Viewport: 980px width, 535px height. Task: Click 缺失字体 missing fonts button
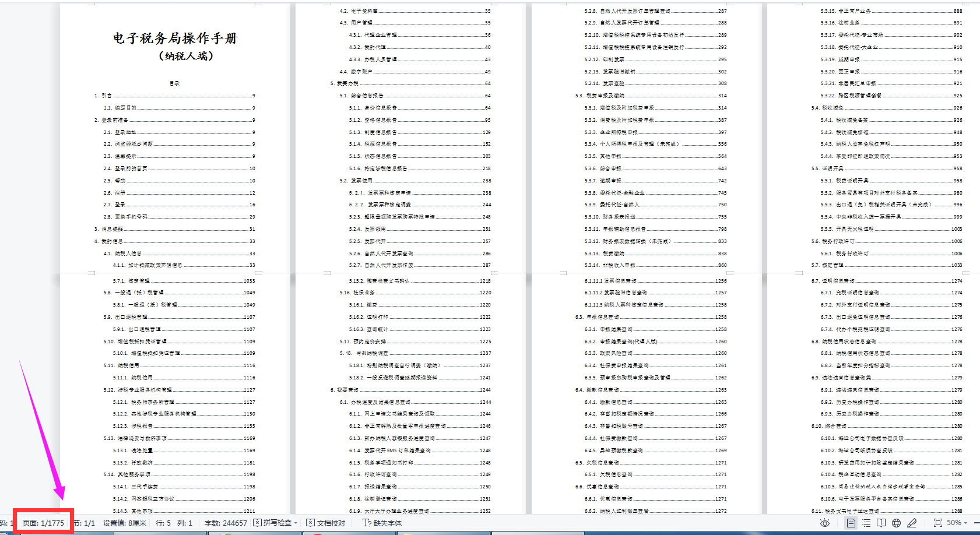click(x=382, y=523)
